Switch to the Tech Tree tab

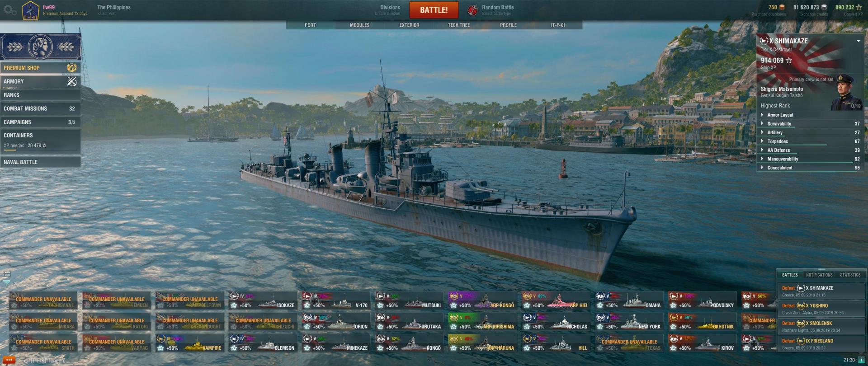pyautogui.click(x=459, y=25)
